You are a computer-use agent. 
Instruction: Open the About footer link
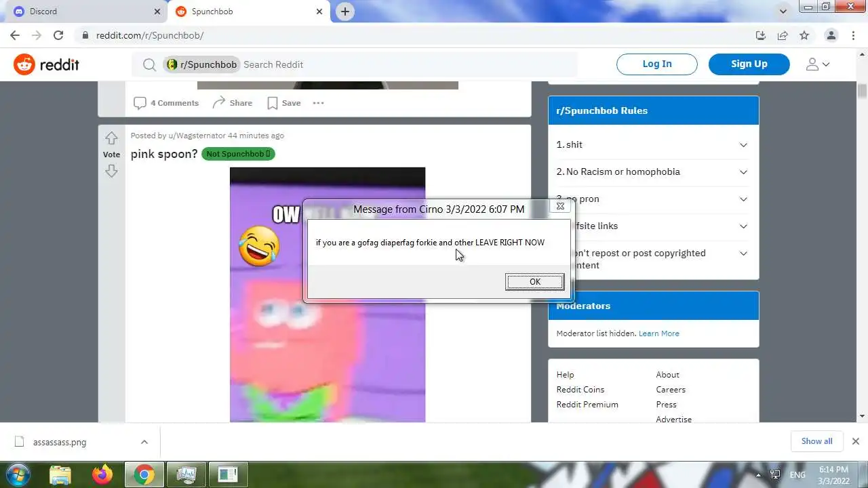[x=667, y=375]
